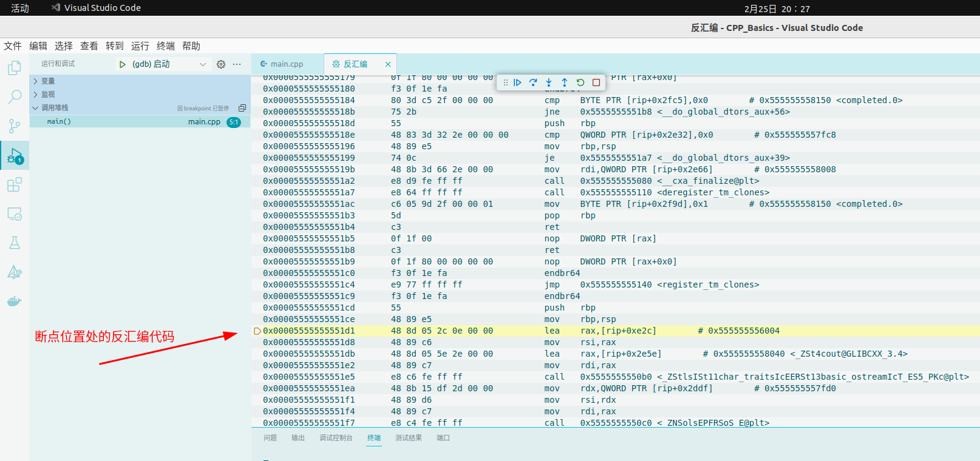Open the clock showing 2月25日 20:27
Viewport: 980px width, 461px height.
[x=777, y=8]
